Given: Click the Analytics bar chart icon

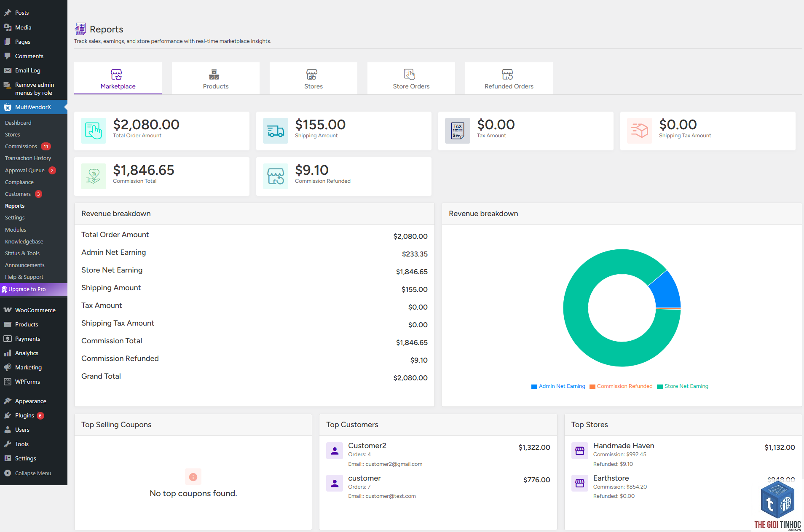Looking at the screenshot, I should click(x=8, y=353).
